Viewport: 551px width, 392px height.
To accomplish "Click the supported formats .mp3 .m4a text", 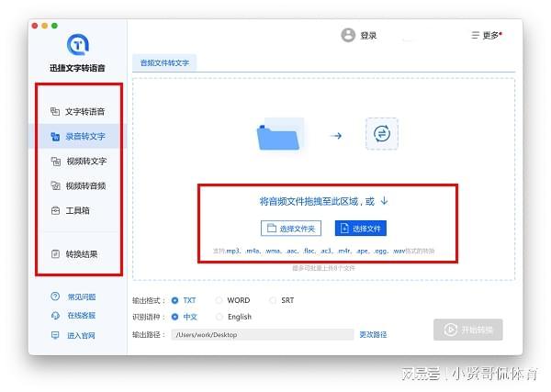I will tap(323, 251).
